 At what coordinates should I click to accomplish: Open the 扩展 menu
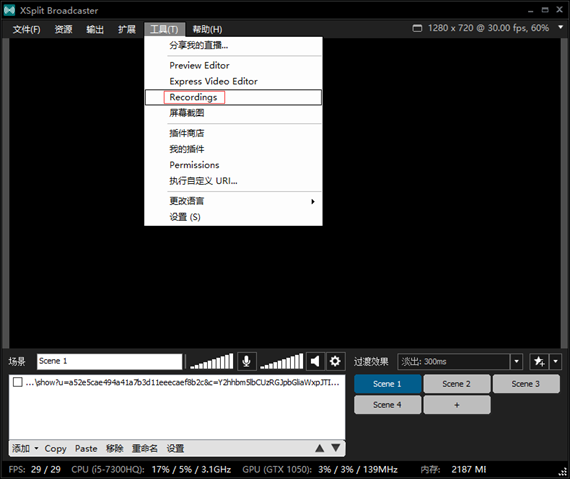tap(127, 29)
